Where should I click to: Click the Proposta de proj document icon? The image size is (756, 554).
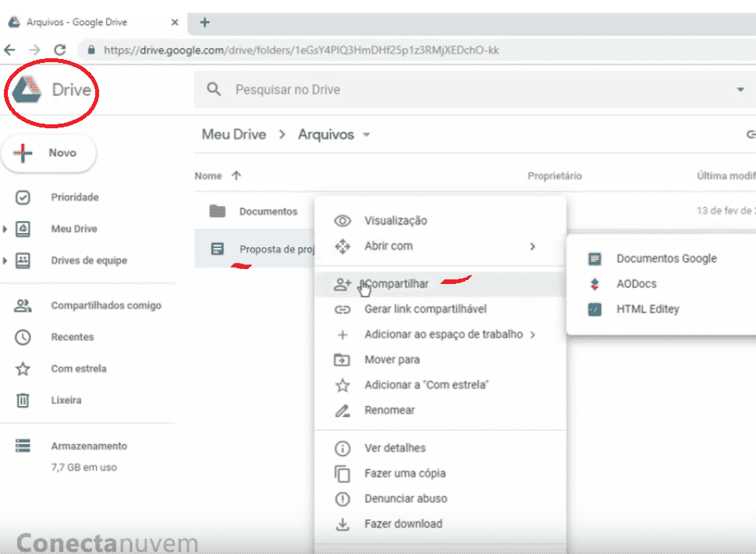(x=217, y=249)
